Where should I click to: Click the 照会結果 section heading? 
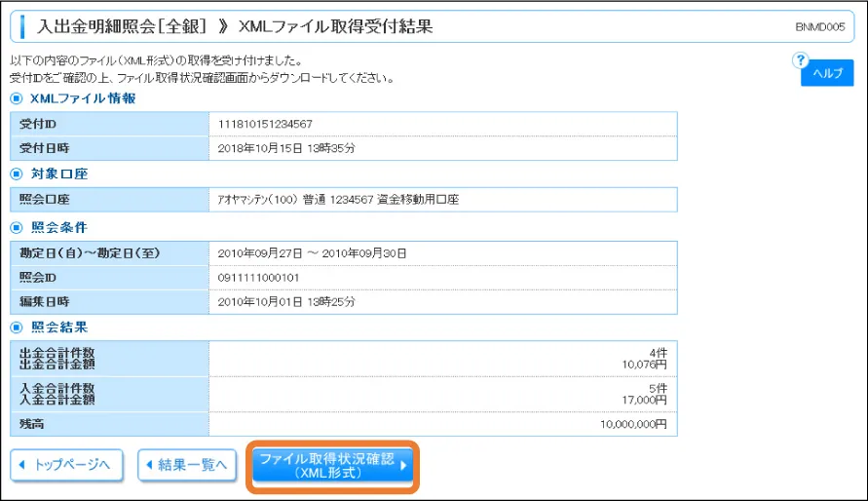pyautogui.click(x=59, y=328)
